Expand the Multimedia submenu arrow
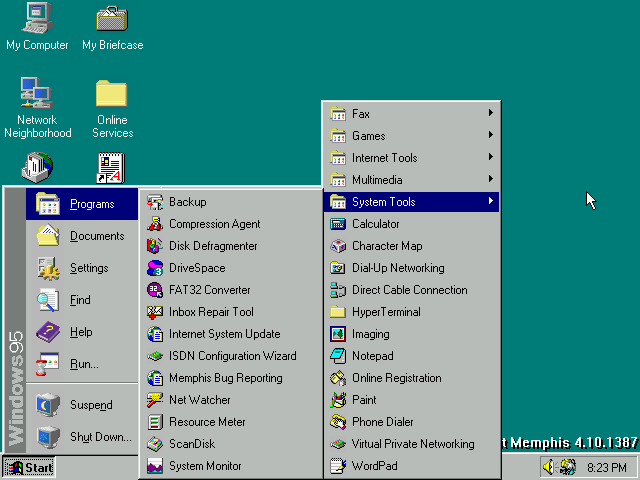 [x=491, y=179]
